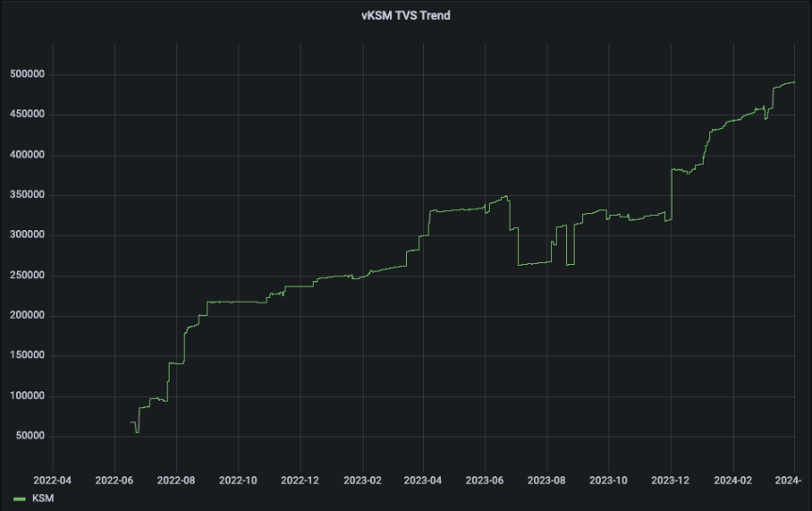This screenshot has width=812, height=511.
Task: Click the 2023-06 x-axis label
Action: [x=485, y=481]
